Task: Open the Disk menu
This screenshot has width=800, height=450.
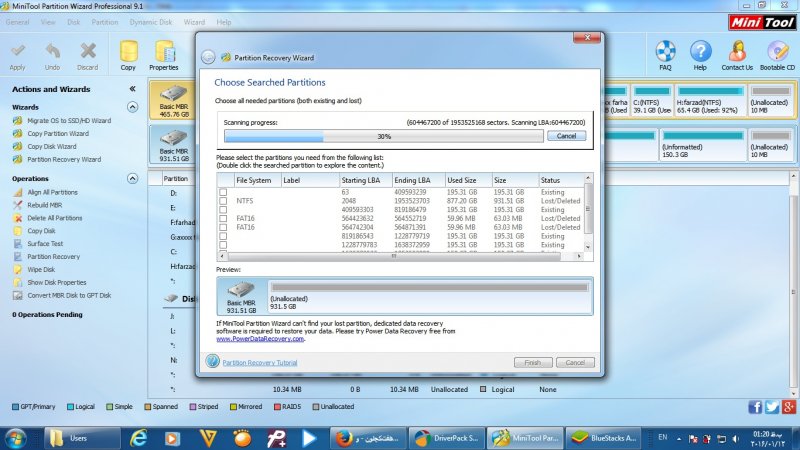Action: coord(73,22)
